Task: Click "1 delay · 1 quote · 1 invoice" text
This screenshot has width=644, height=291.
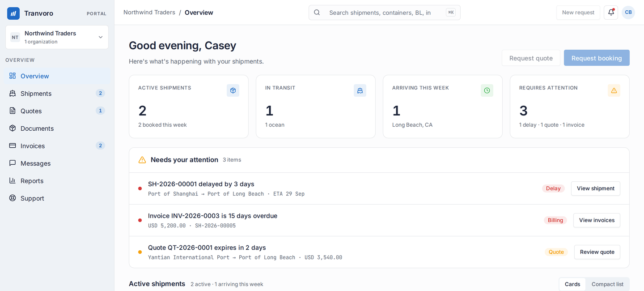Action: point(552,125)
